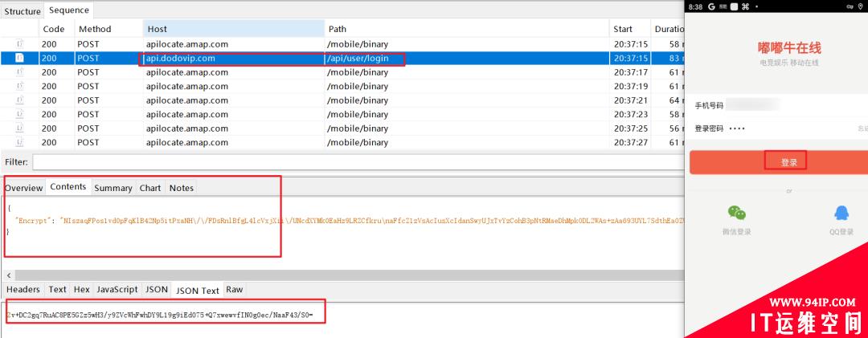Tap the 嘟嘟牛在线 app title

(789, 47)
